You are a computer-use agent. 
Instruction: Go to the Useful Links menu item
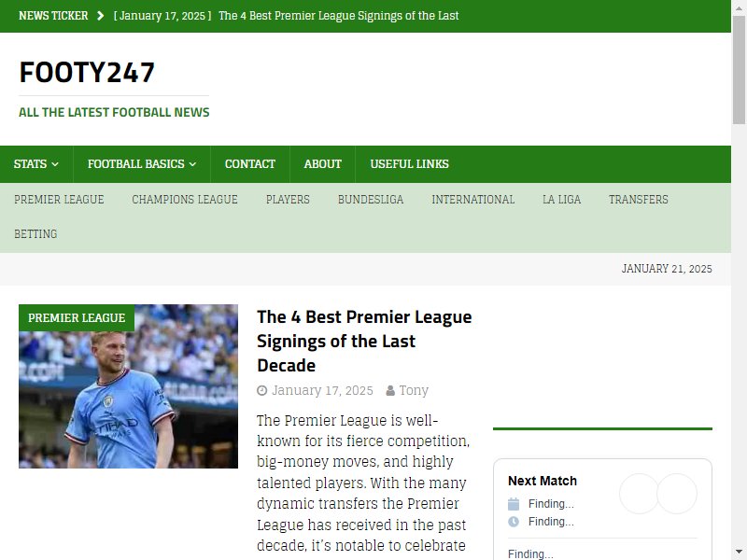click(x=409, y=164)
